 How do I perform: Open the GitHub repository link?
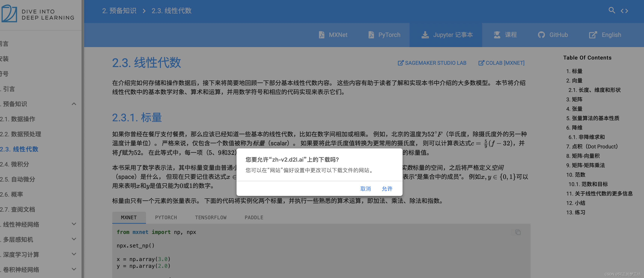[553, 35]
